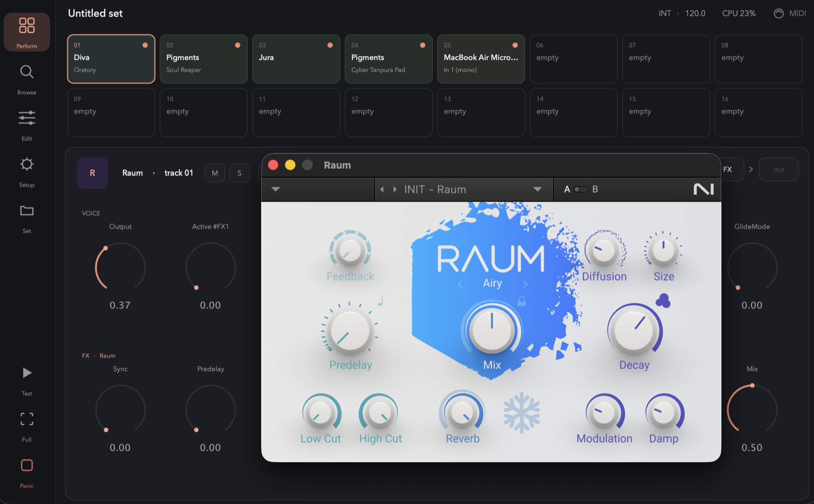814x504 pixels.
Task: Toggle slot 01 Diva active dot
Action: click(145, 45)
